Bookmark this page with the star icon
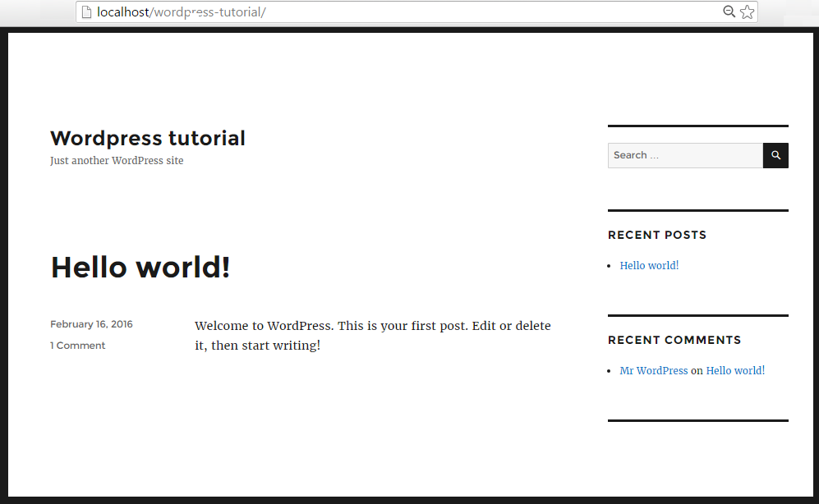 coord(748,11)
